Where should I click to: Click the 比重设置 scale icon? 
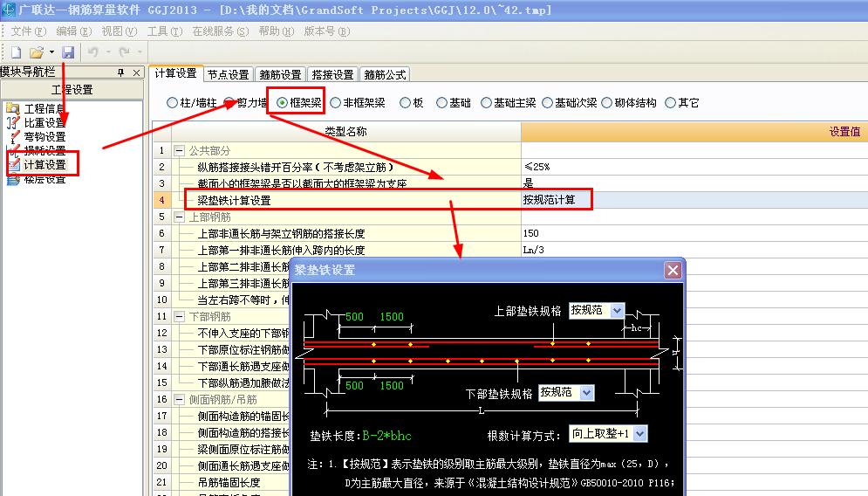pos(13,122)
